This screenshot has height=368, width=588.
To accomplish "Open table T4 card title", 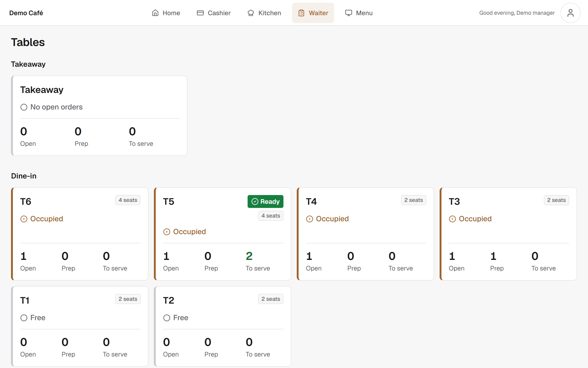I will tap(311, 201).
